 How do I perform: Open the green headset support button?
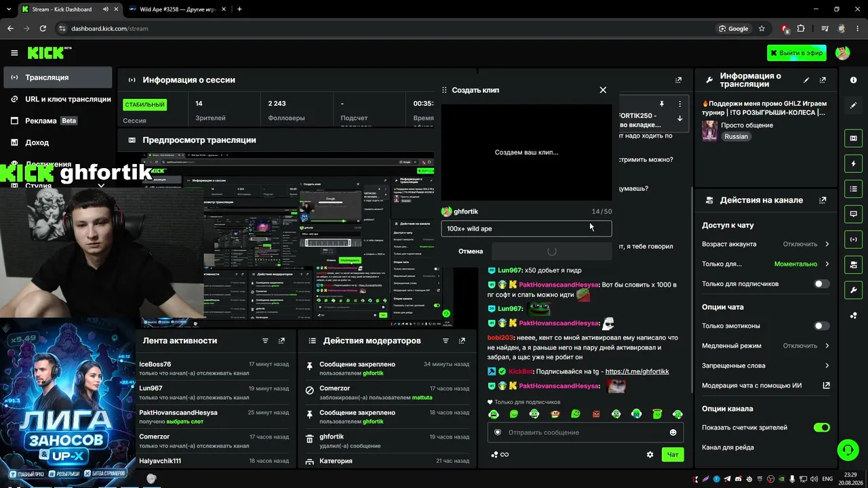pyautogui.click(x=847, y=449)
